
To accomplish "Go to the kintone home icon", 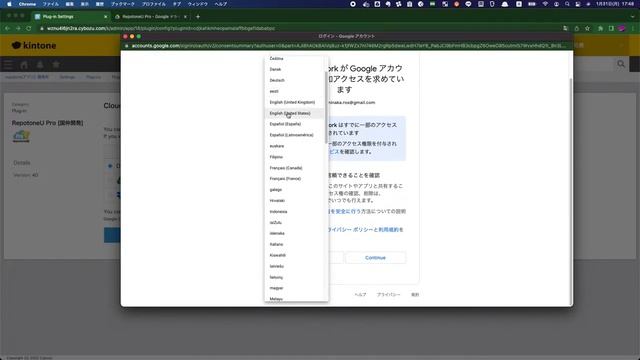I will [24, 64].
